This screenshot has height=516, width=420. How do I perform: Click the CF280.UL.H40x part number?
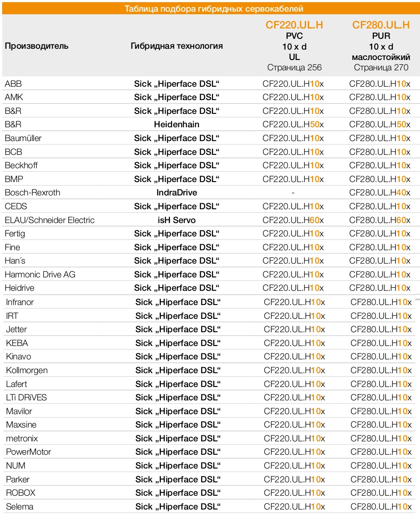pos(380,193)
